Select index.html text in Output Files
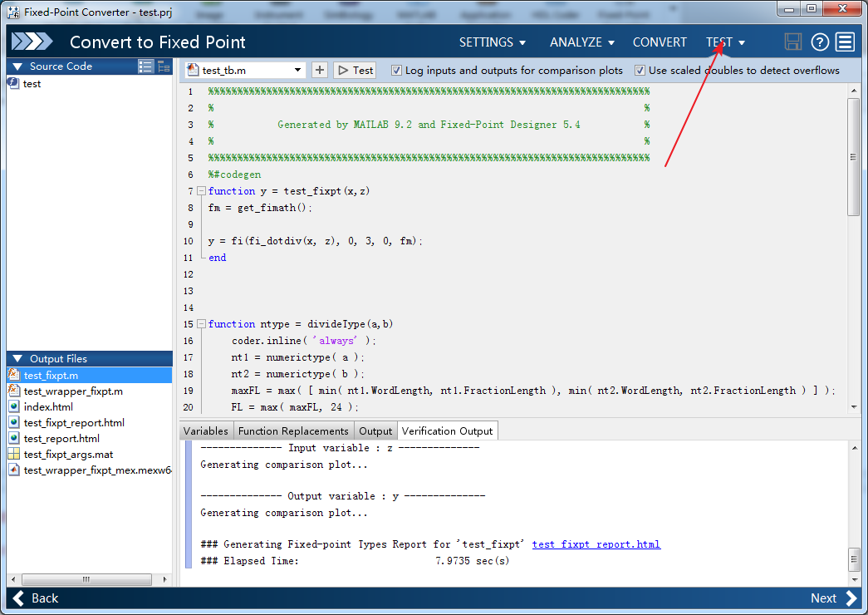The height and width of the screenshot is (615, 868). click(48, 406)
